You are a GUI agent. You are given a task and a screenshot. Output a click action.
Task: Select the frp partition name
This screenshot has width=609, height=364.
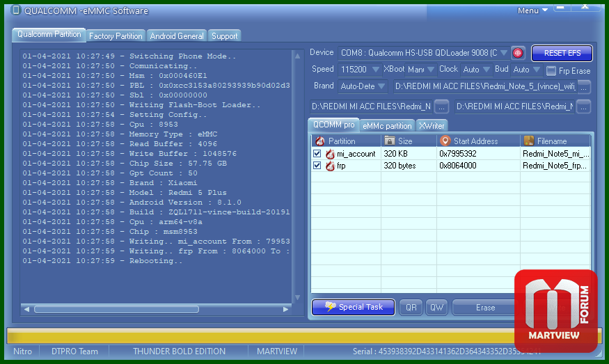[x=342, y=166]
